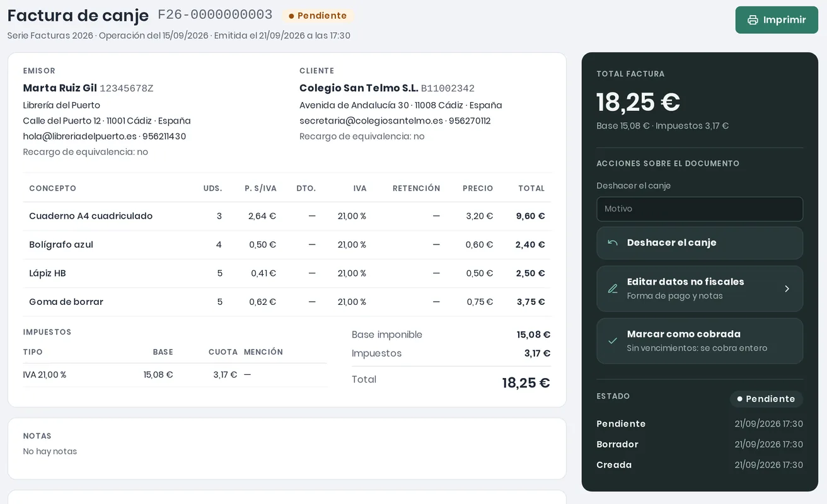Click the large 18,25 € total in dark panel
This screenshot has height=504, width=827.
click(x=639, y=102)
